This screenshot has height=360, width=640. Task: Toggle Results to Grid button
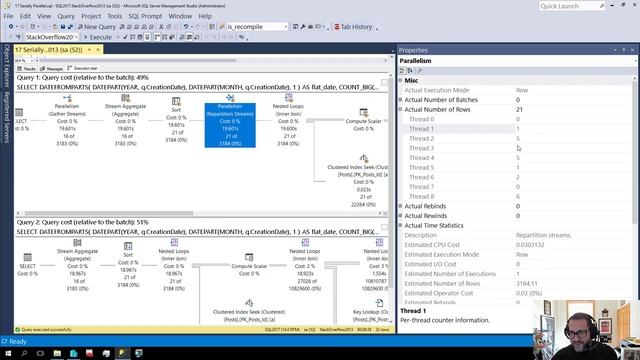(189, 37)
